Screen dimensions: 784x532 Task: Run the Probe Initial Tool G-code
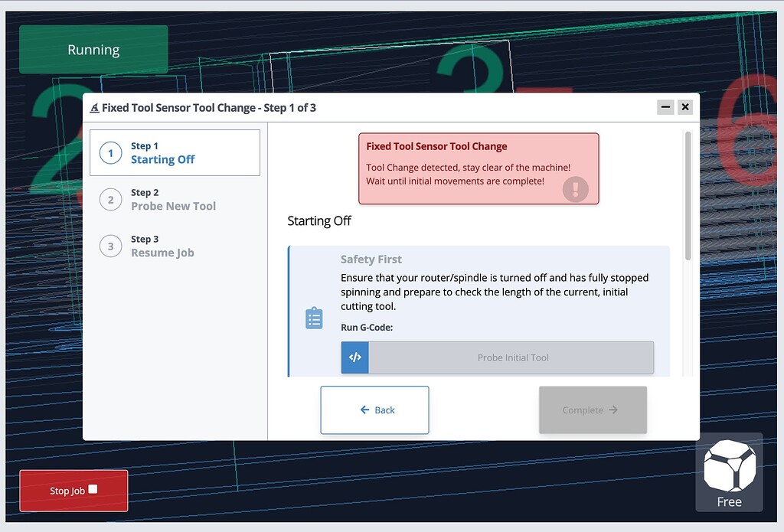(x=511, y=357)
